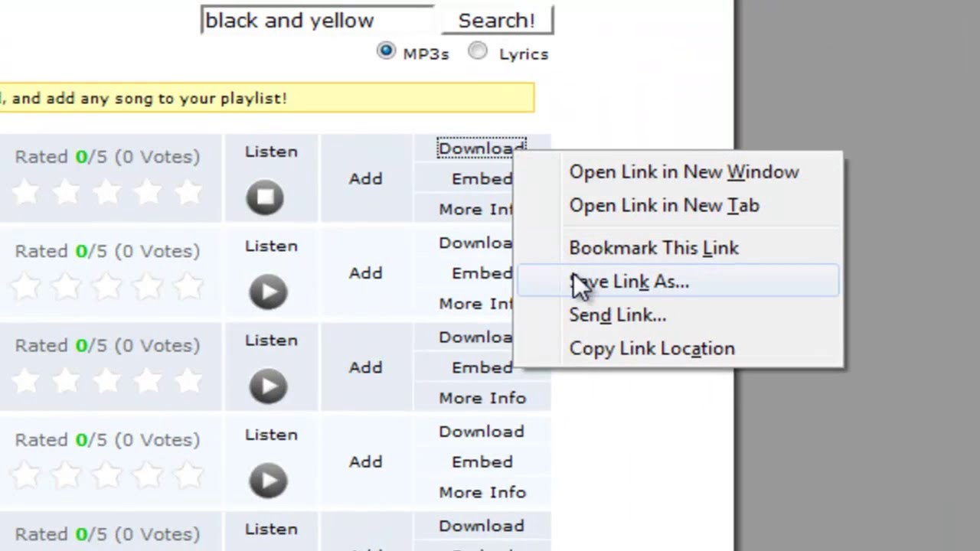Open Embed for the first song
Image resolution: width=980 pixels, height=551 pixels.
(x=482, y=178)
